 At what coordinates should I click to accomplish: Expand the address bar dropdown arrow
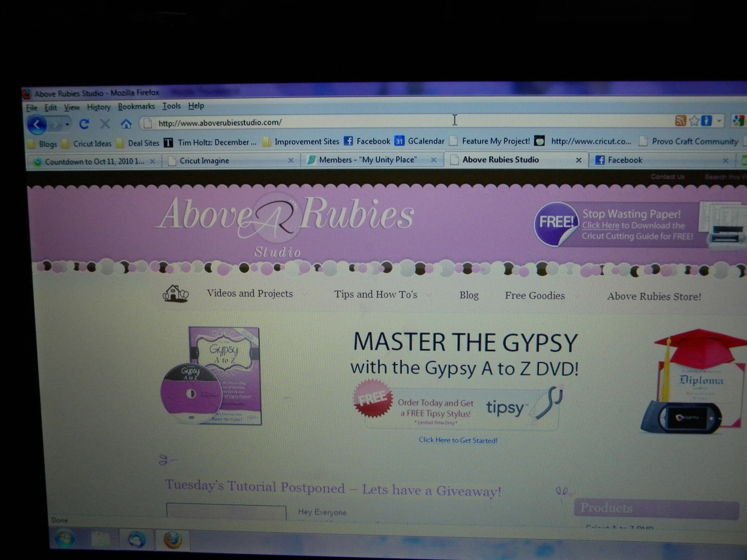click(x=719, y=121)
